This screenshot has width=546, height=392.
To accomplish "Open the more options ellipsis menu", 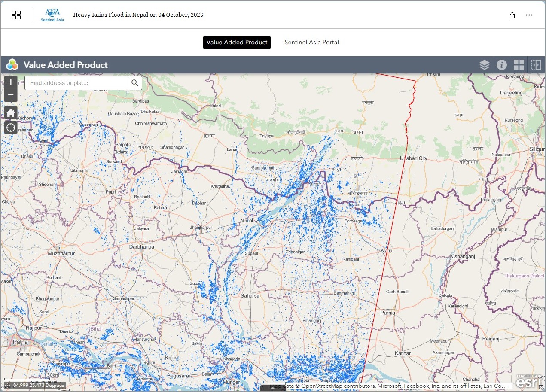I will [529, 15].
